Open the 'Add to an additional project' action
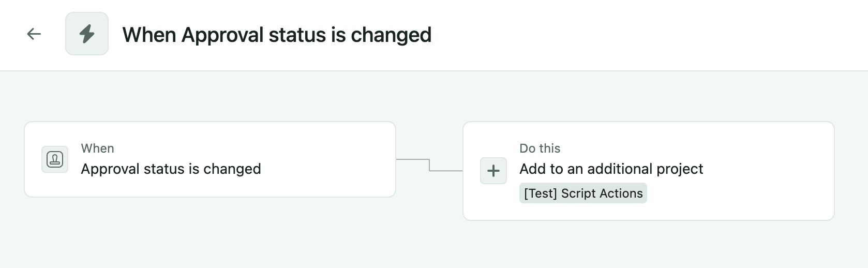 pos(611,169)
